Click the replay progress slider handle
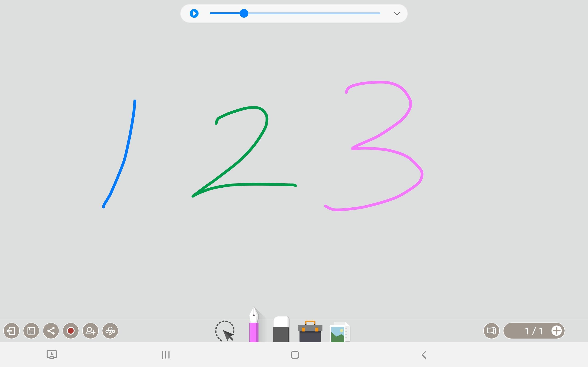The width and height of the screenshot is (588, 367). click(x=244, y=13)
